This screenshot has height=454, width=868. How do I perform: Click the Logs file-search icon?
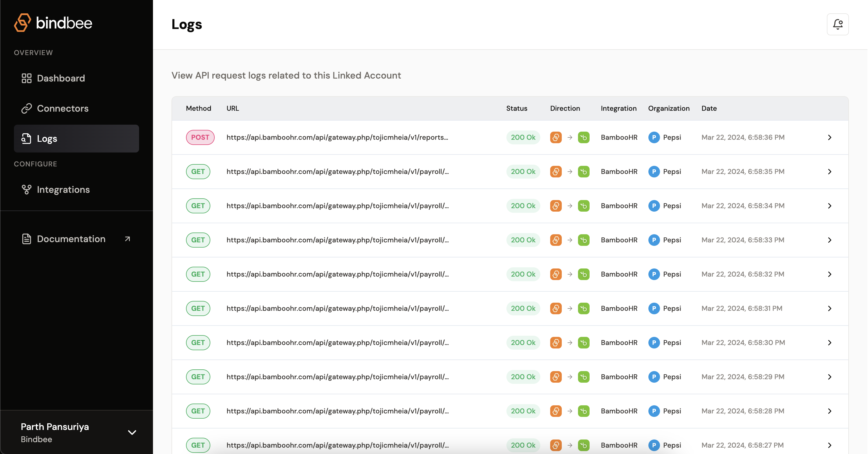pos(26,138)
